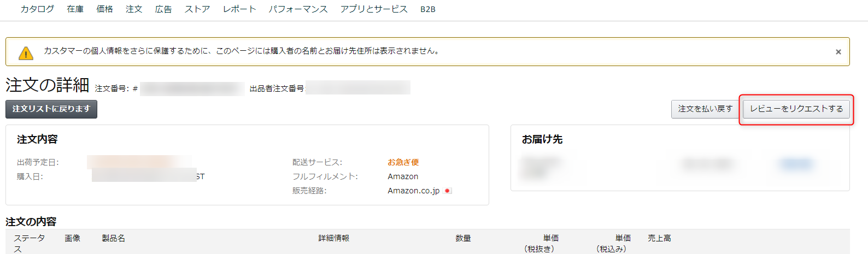Open the パフォーマンス menu
868x254 pixels.
click(x=298, y=9)
